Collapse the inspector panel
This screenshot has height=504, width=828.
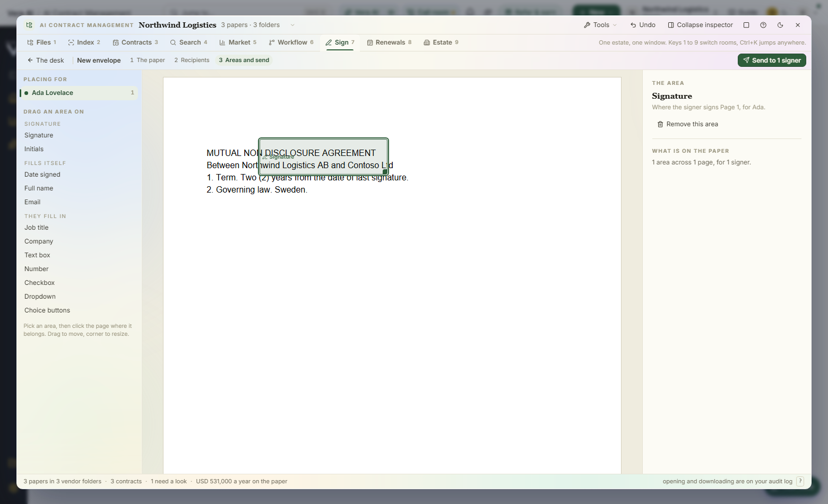pyautogui.click(x=700, y=25)
